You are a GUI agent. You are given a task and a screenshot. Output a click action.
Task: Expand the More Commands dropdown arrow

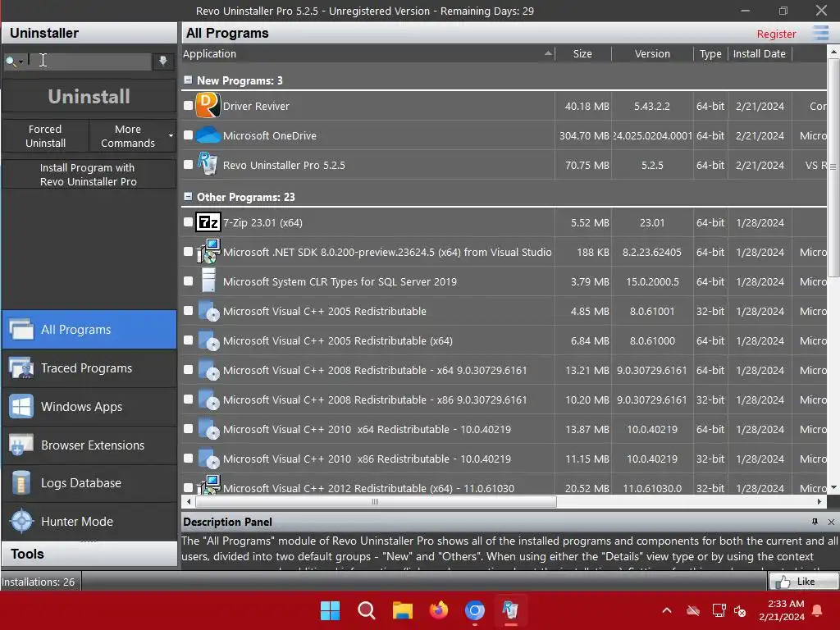pos(171,135)
